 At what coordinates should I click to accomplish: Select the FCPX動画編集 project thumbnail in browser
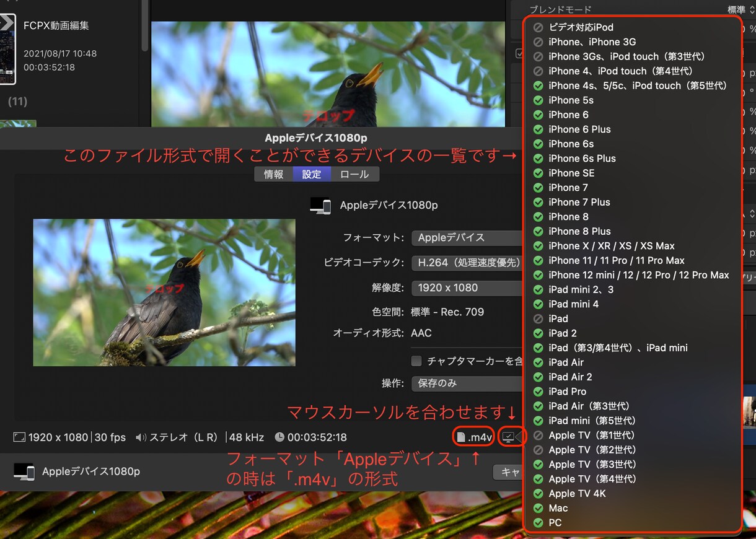tap(7, 48)
